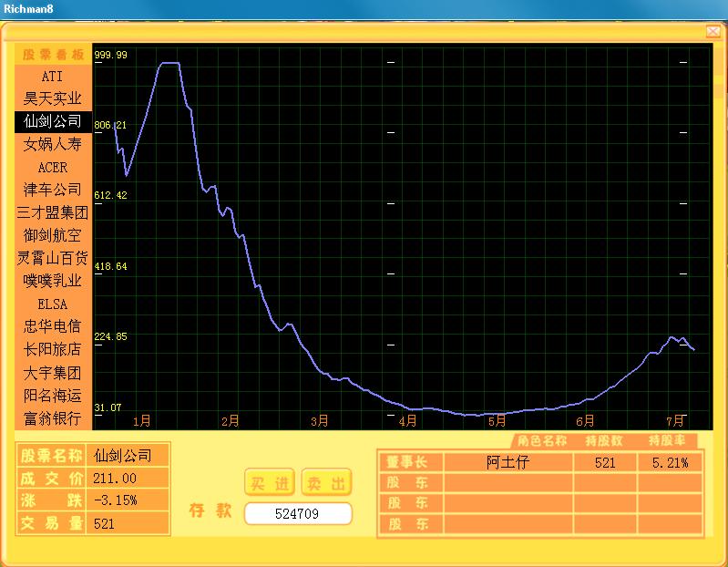This screenshot has height=567, width=728.
Task: Select 御剑航空 stock
Action: (x=53, y=235)
